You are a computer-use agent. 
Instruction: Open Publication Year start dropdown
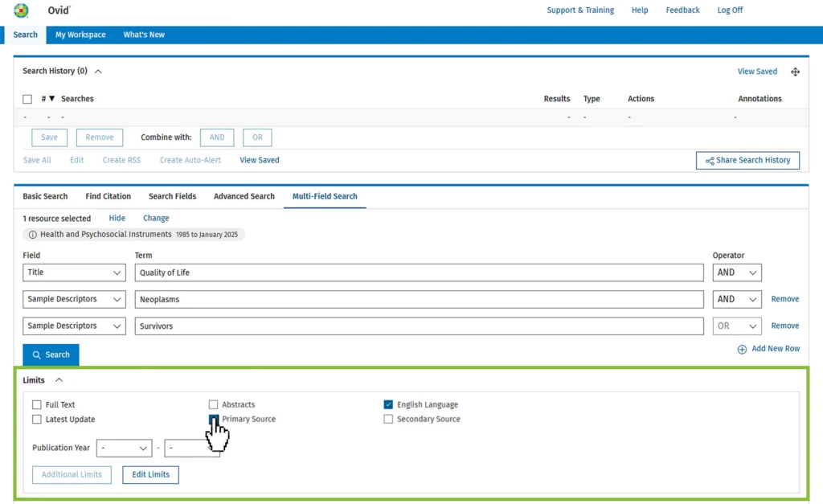click(x=125, y=449)
